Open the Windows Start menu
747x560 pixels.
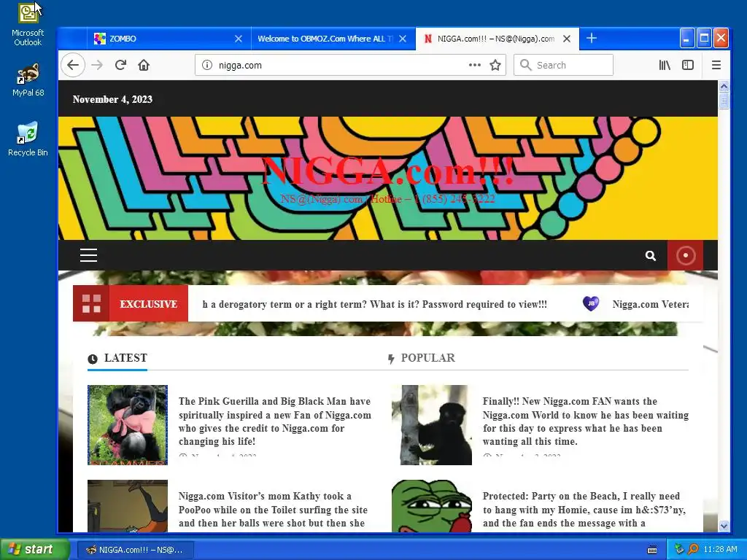coord(35,549)
